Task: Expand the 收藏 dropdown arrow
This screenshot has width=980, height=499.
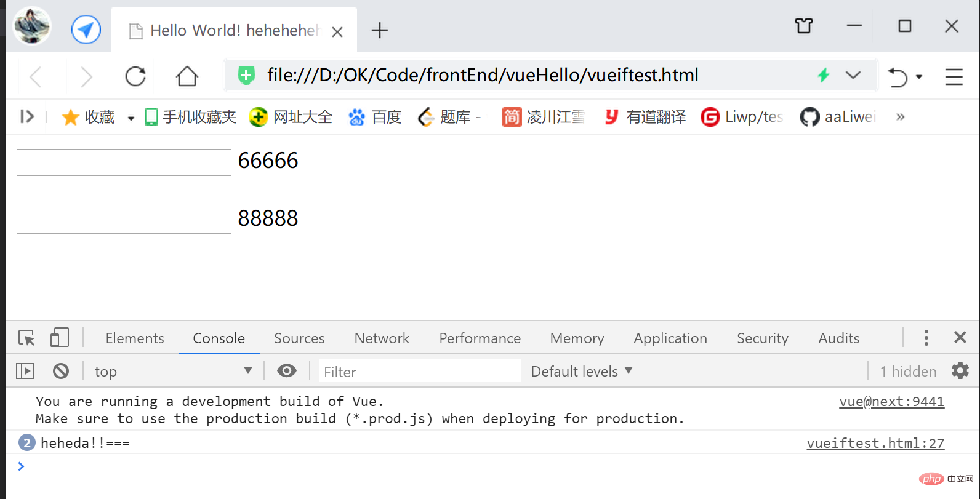Action: coord(131,118)
